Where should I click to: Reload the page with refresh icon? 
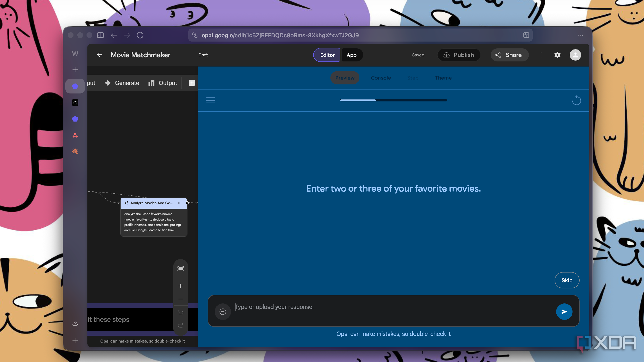[140, 35]
